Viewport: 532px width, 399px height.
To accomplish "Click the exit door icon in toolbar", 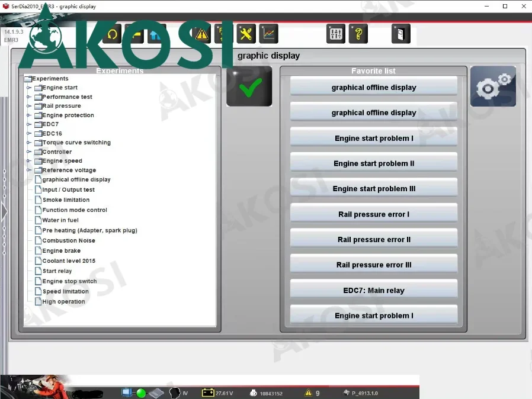I will pyautogui.click(x=400, y=34).
